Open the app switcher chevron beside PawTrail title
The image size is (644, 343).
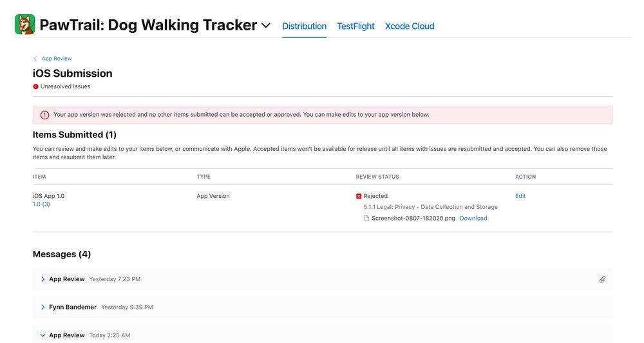tap(266, 26)
